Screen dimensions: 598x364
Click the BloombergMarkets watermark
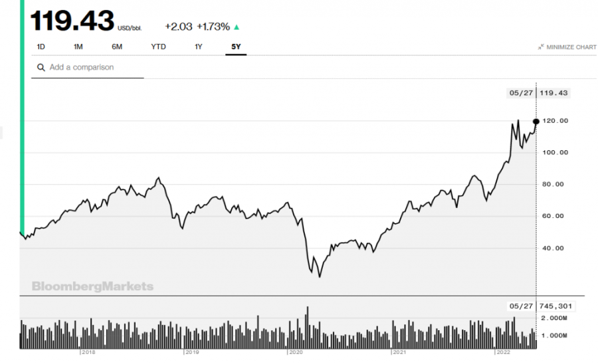[x=92, y=286]
